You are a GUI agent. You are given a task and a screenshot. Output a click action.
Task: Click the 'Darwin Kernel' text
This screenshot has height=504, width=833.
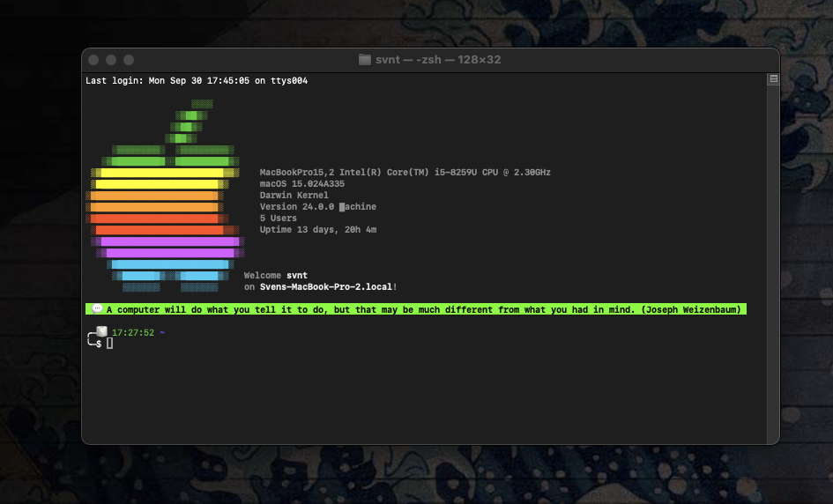pyautogui.click(x=294, y=195)
